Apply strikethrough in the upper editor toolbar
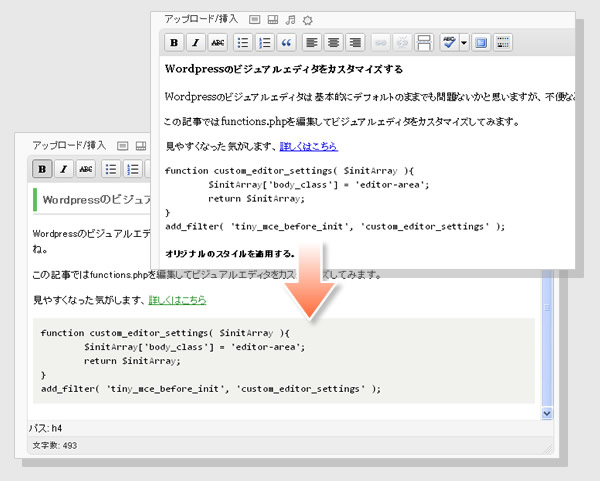The width and height of the screenshot is (600, 481). point(218,42)
